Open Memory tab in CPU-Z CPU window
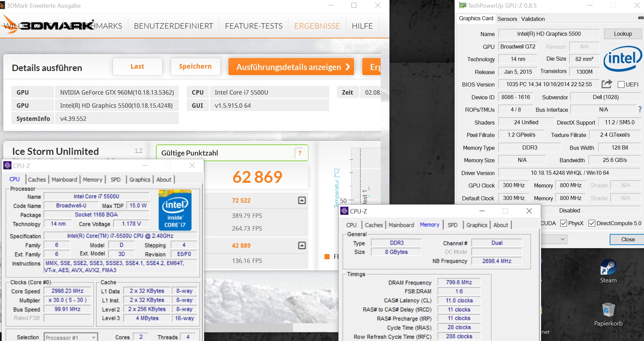Viewport: 644px width, 341px height. pos(92,179)
